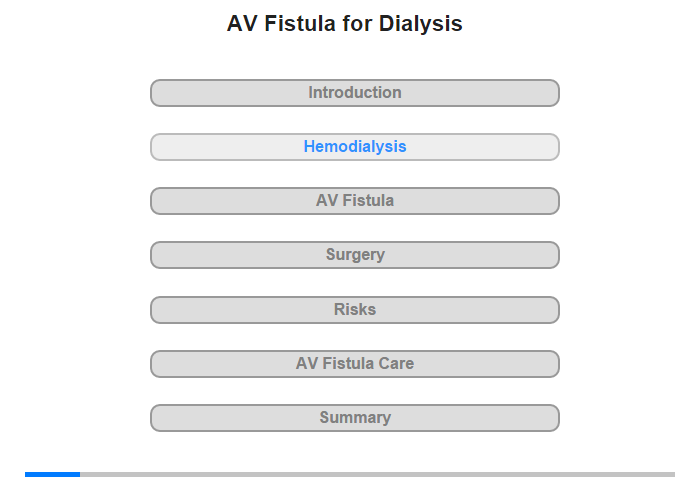Select the Risks section button
The height and width of the screenshot is (480, 700).
click(355, 310)
